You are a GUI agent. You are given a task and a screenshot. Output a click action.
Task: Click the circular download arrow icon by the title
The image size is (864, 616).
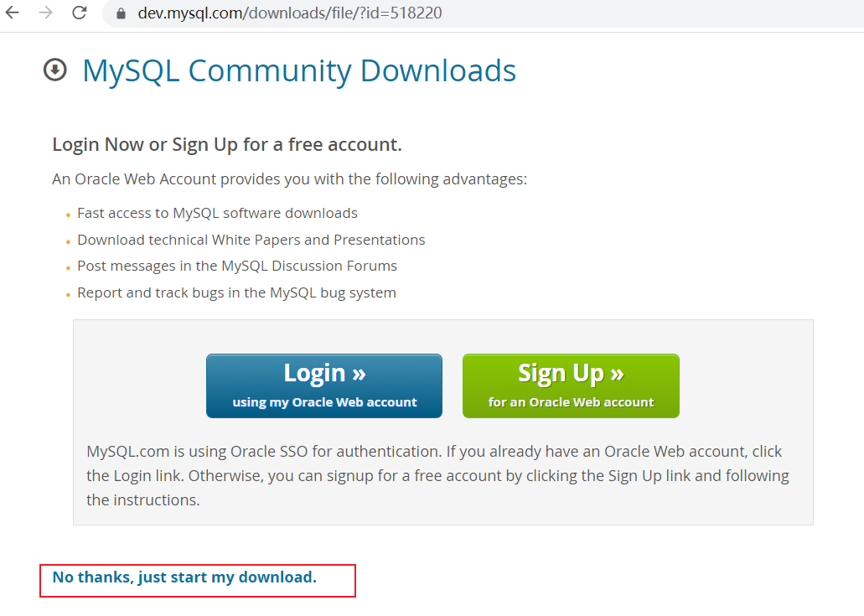(55, 70)
